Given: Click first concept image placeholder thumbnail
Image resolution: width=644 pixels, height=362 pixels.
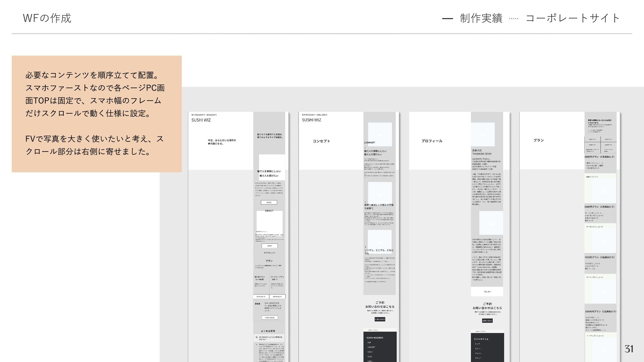Looking at the screenshot, I should (380, 134).
